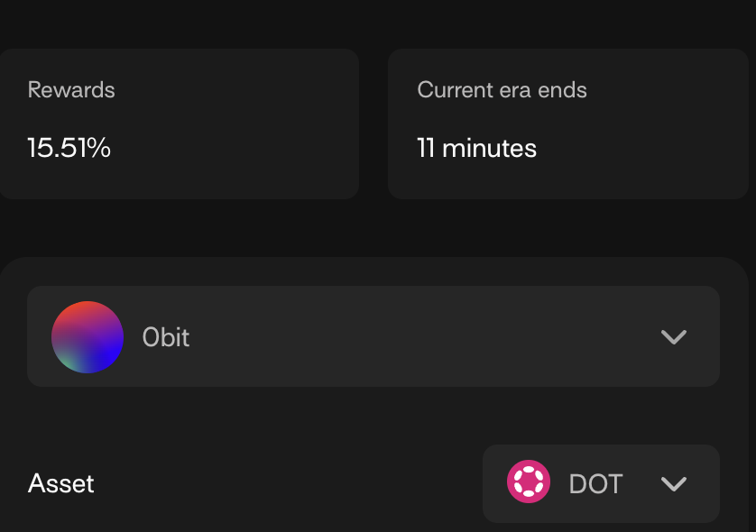Click the Rewards card

(x=180, y=123)
